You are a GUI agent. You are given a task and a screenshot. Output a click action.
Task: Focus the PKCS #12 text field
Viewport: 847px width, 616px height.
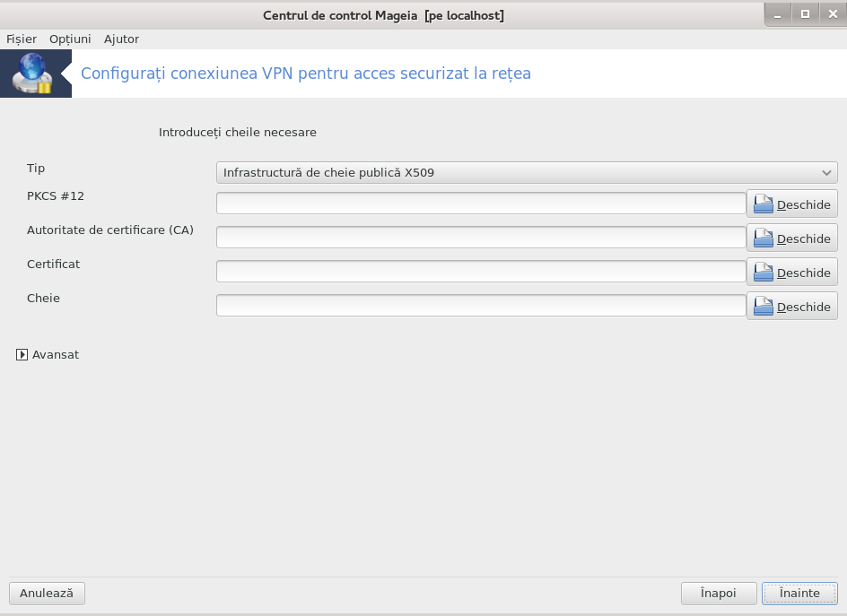click(x=481, y=204)
